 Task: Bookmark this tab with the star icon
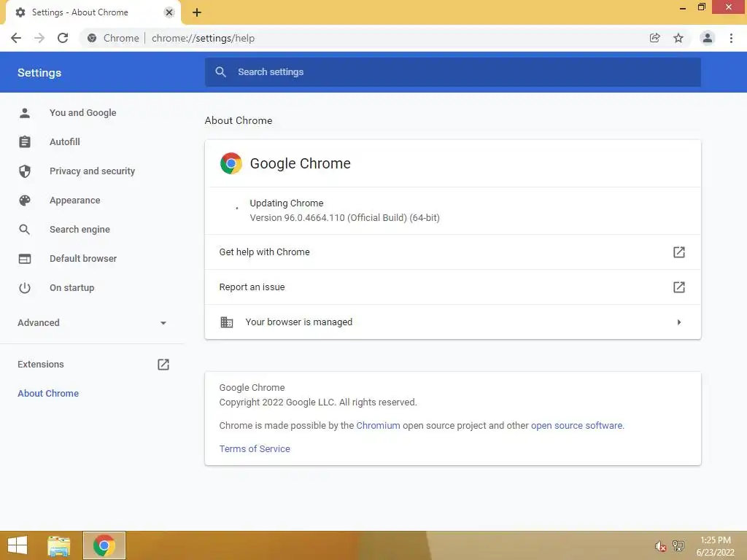[678, 38]
